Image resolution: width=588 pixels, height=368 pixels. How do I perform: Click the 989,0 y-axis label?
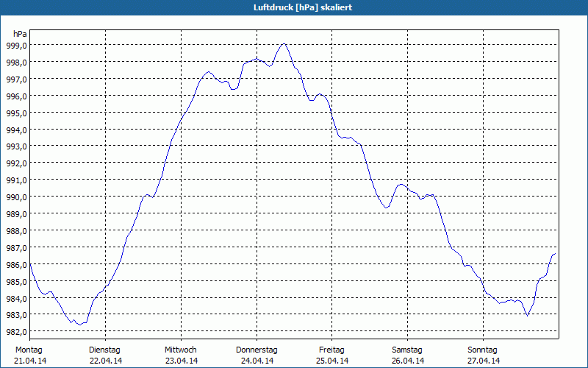pos(16,213)
